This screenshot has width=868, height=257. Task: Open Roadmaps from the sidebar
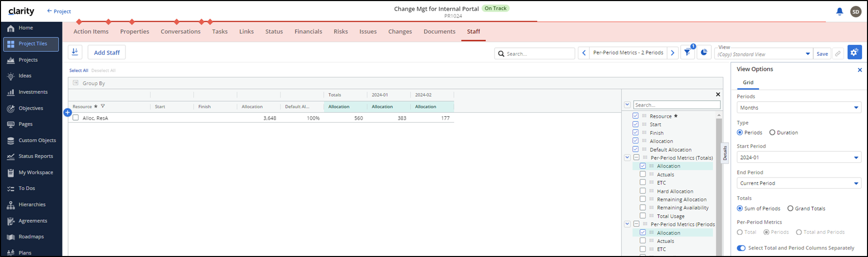coord(31,237)
